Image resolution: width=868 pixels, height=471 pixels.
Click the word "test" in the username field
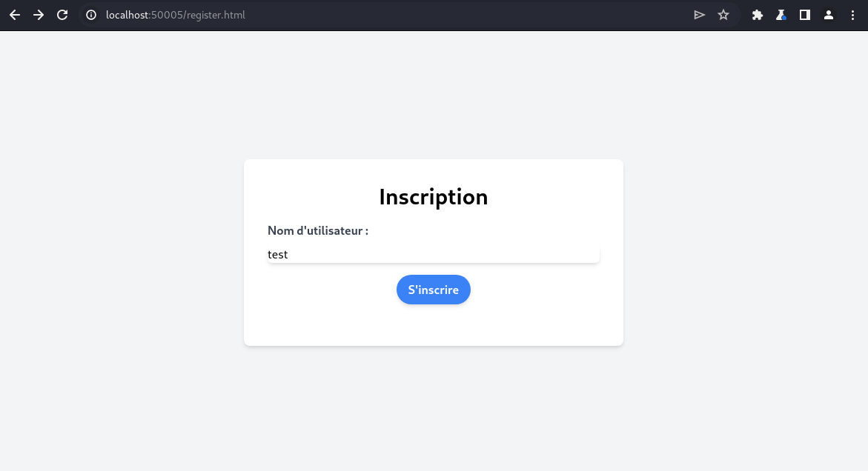[278, 255]
